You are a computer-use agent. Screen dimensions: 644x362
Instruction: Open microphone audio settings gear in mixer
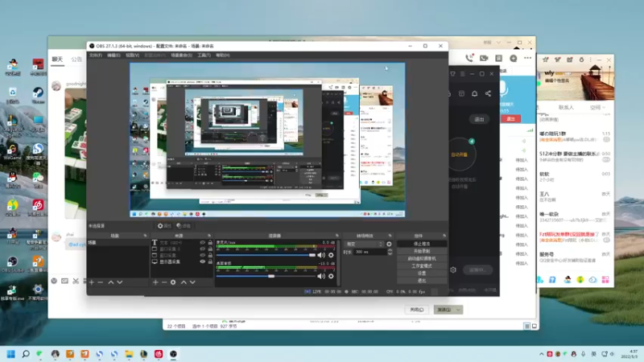point(331,255)
